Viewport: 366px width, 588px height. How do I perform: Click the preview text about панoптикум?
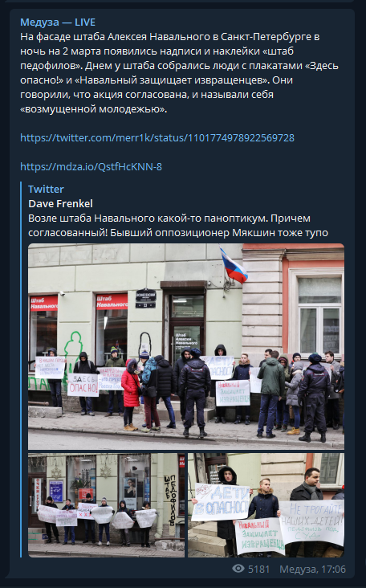point(178,226)
